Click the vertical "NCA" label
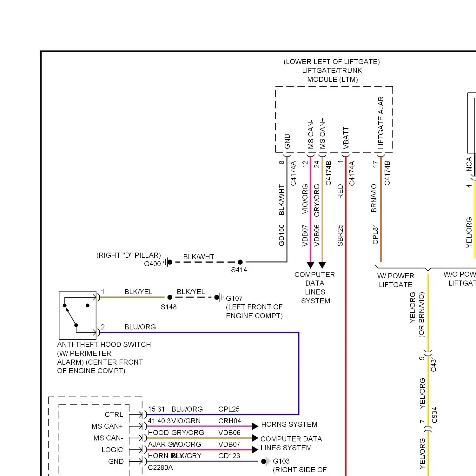This screenshot has width=476, height=476. click(x=469, y=164)
